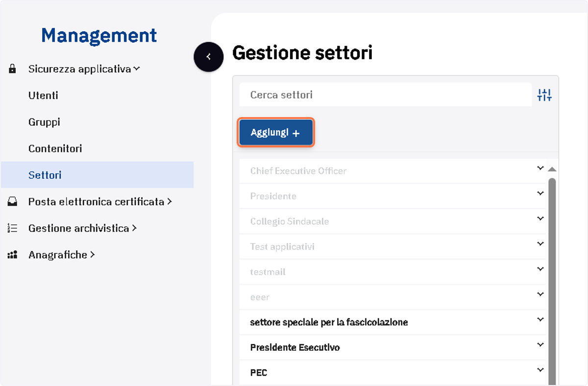This screenshot has width=588, height=386.
Task: Focus the Cerca settori search field
Action: pos(385,95)
